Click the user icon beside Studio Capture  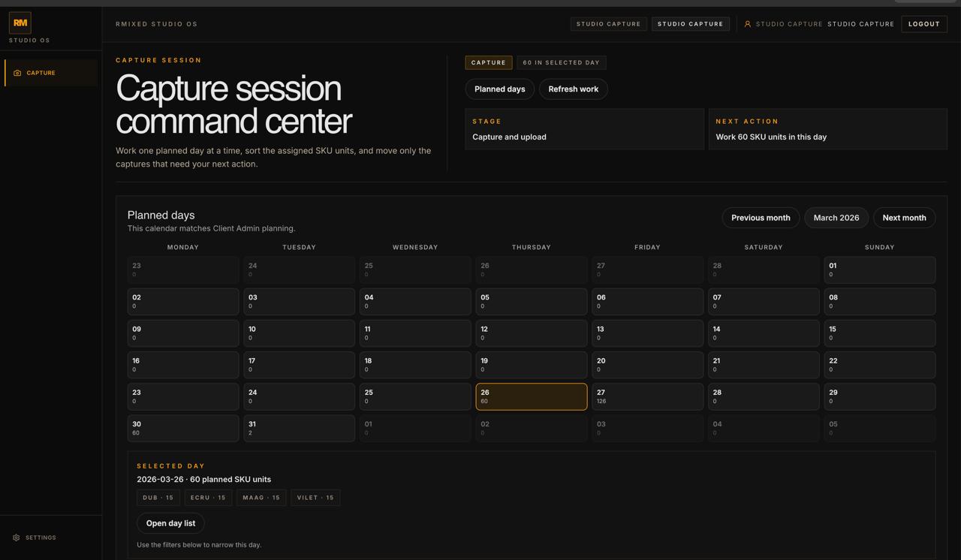[x=746, y=23]
